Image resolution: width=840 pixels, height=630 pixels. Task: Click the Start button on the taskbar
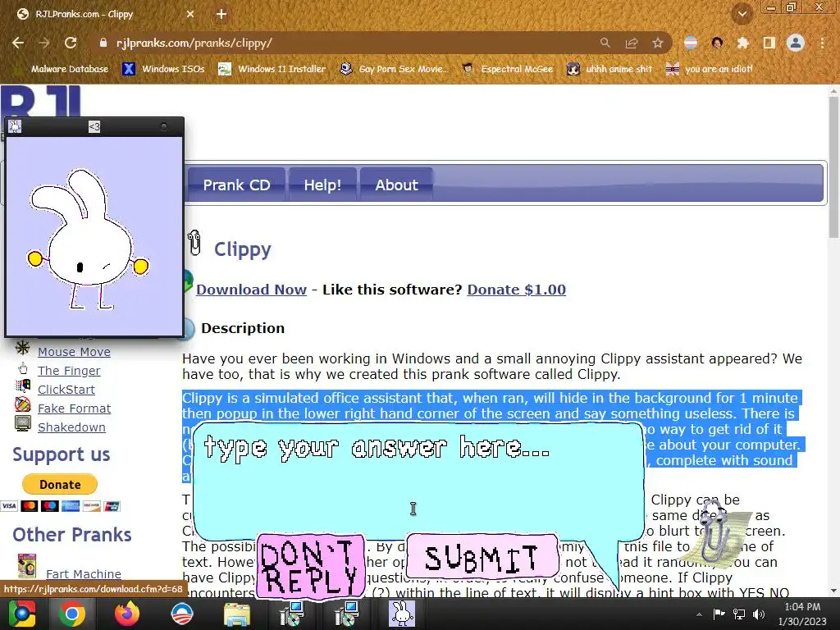click(22, 614)
